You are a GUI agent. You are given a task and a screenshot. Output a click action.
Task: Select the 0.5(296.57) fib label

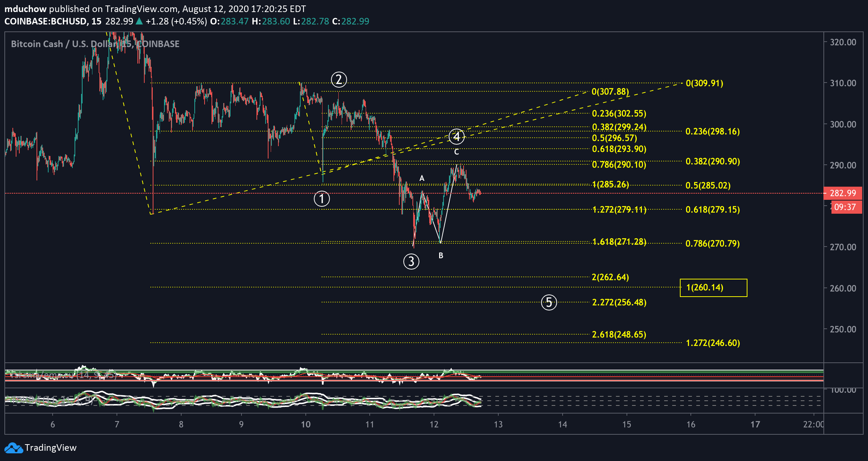[x=614, y=138]
